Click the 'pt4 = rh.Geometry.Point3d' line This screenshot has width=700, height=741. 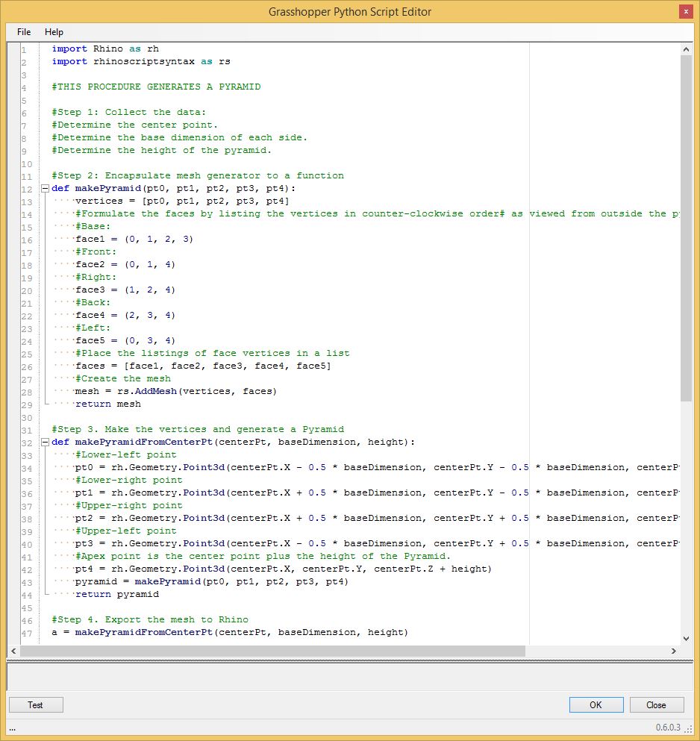[x=284, y=569]
